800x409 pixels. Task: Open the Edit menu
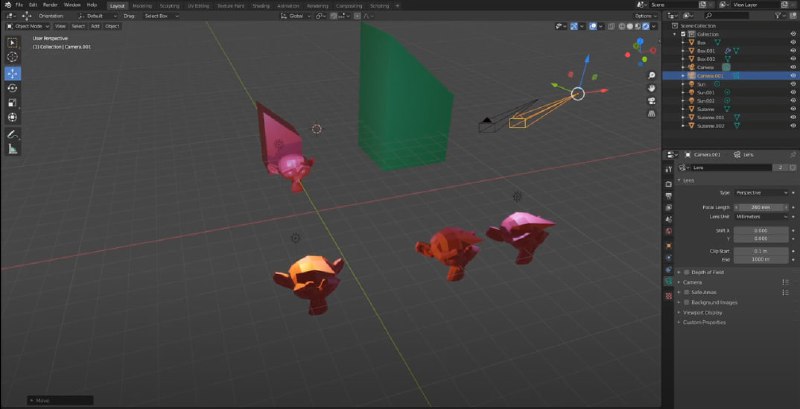click(33, 5)
